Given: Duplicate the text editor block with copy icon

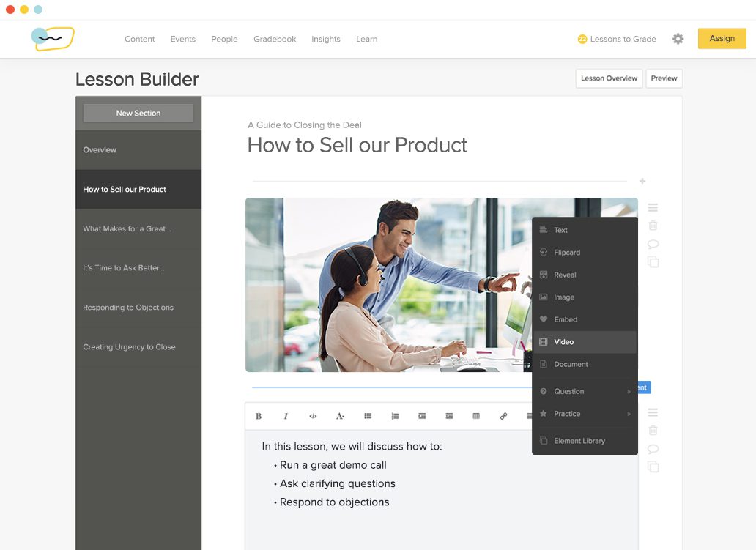Looking at the screenshot, I should pyautogui.click(x=653, y=467).
